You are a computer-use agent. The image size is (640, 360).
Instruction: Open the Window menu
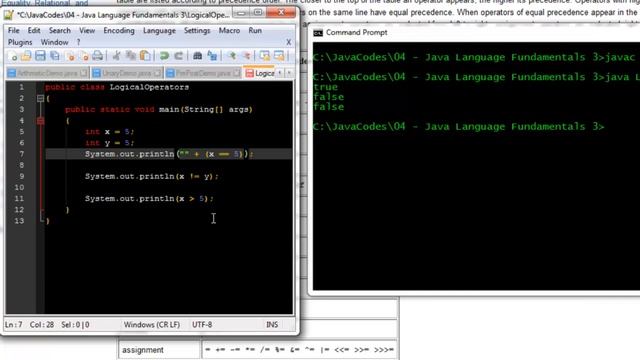point(54,42)
